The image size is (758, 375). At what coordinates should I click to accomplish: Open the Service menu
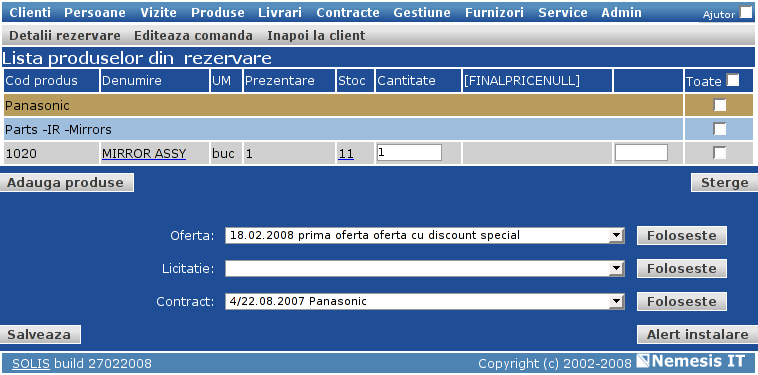[x=563, y=13]
